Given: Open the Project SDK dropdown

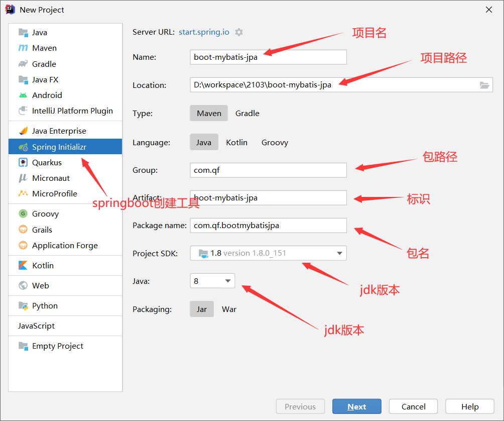Looking at the screenshot, I should (x=269, y=253).
